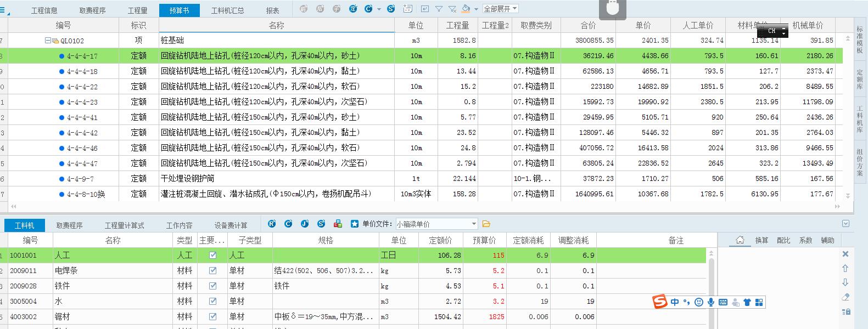Toggle Sogou 中 Chinese/English mode
The height and width of the screenshot is (329, 868).
coord(675,302)
